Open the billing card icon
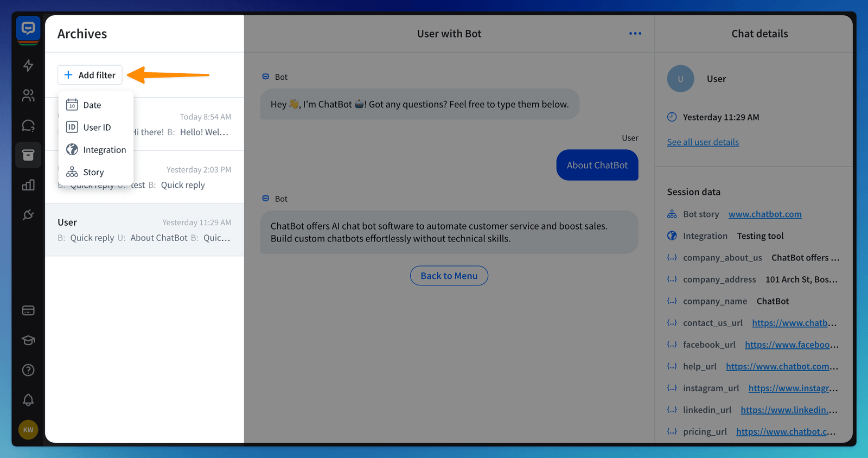The height and width of the screenshot is (458, 868). [x=28, y=310]
